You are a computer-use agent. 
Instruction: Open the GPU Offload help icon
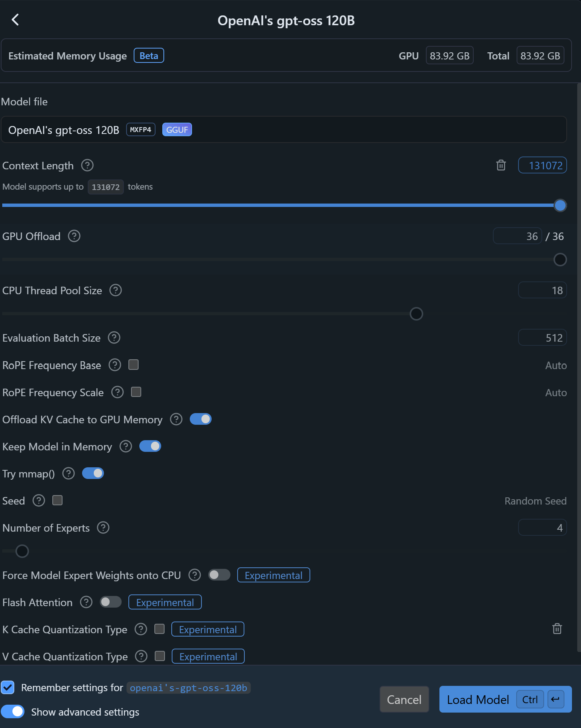74,236
